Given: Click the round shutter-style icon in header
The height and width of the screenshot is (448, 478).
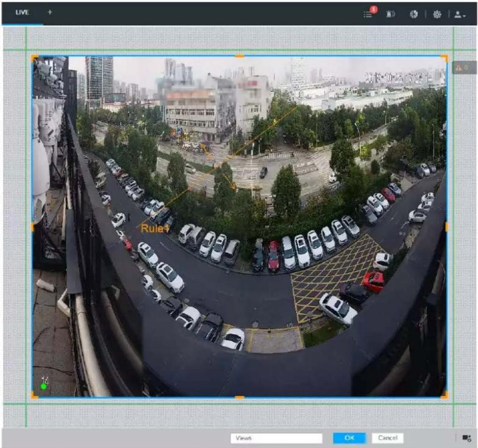Looking at the screenshot, I should (x=414, y=14).
